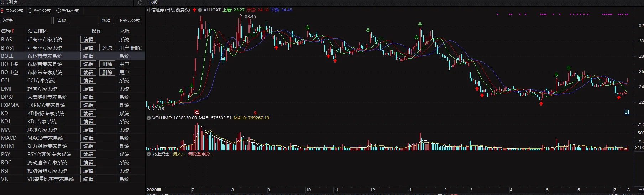This screenshot has height=195, width=644.
Task: Click 还原 for the BIAS1 formula
Action: (107, 48)
